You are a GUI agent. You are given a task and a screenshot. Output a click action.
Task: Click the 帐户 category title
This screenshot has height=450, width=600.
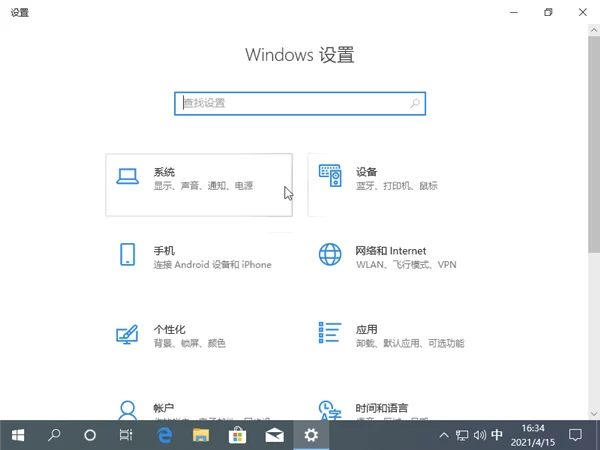point(164,408)
